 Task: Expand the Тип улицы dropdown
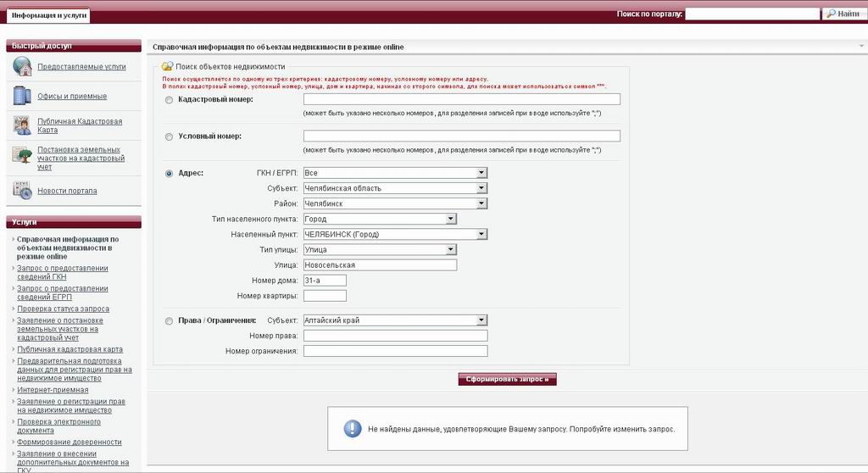coord(451,249)
